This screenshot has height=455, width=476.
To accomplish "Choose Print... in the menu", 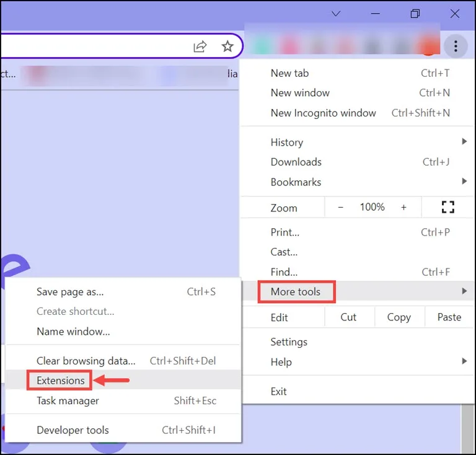I will [358, 232].
